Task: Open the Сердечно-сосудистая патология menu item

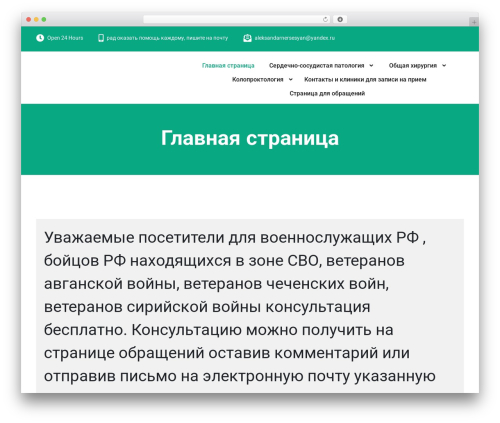Action: point(316,66)
